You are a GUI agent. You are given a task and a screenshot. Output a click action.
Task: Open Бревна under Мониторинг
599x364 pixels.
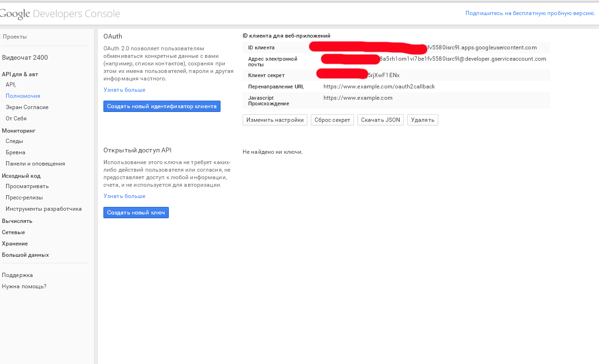(16, 152)
